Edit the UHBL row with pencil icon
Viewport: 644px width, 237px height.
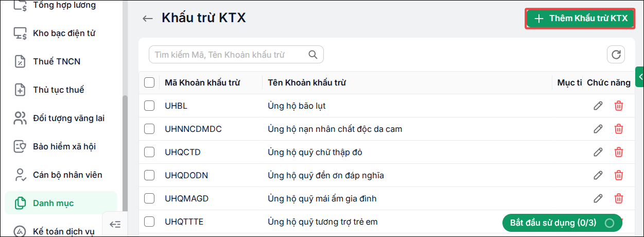pos(598,106)
